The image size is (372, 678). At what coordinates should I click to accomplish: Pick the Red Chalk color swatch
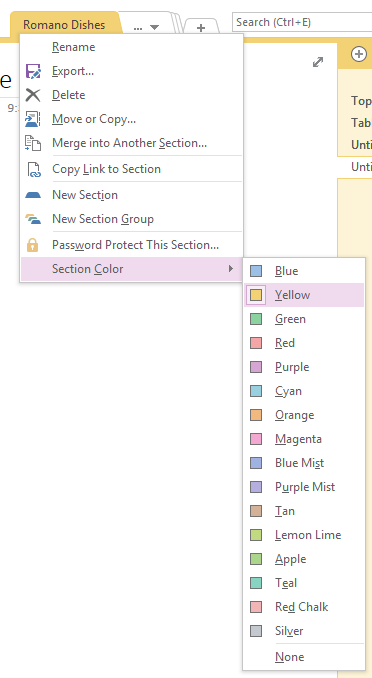(256, 607)
